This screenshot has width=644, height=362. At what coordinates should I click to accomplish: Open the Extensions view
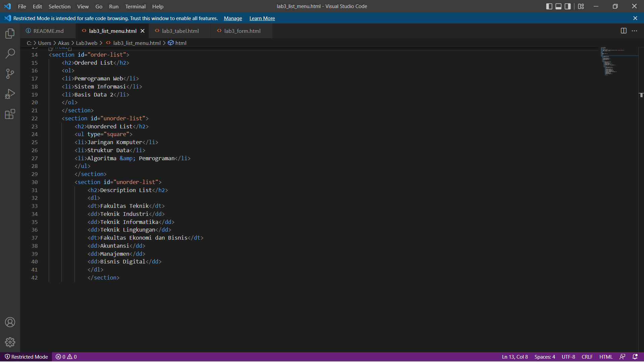pos(10,114)
